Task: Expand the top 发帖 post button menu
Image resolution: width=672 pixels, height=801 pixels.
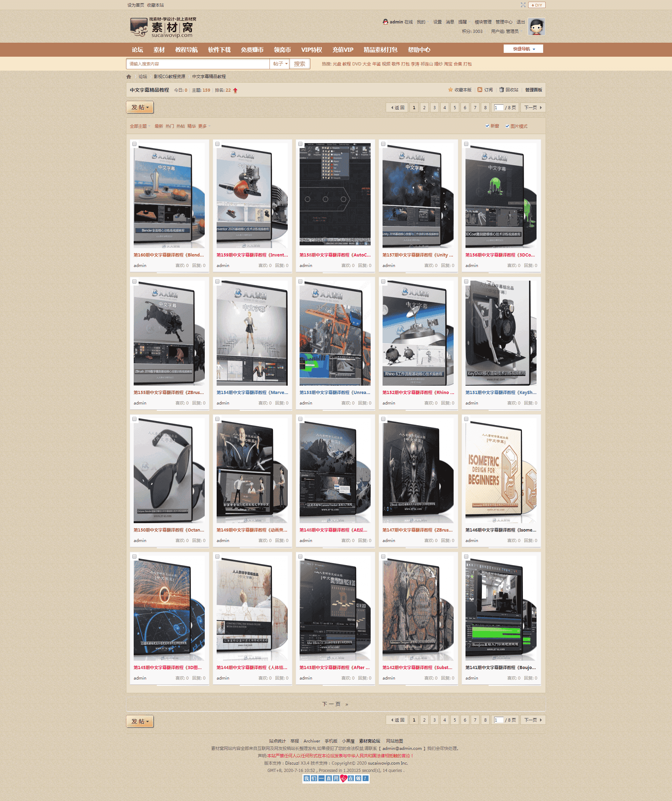Action: (x=140, y=107)
